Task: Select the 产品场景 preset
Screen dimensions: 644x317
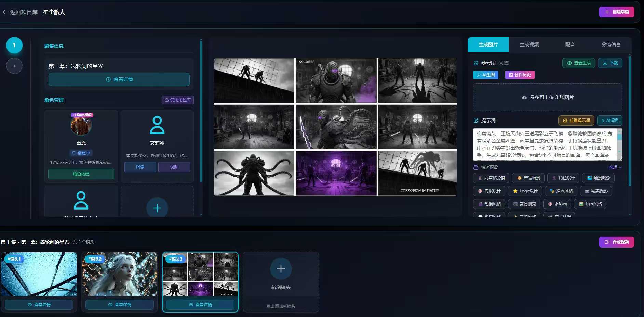Action: [x=528, y=178]
